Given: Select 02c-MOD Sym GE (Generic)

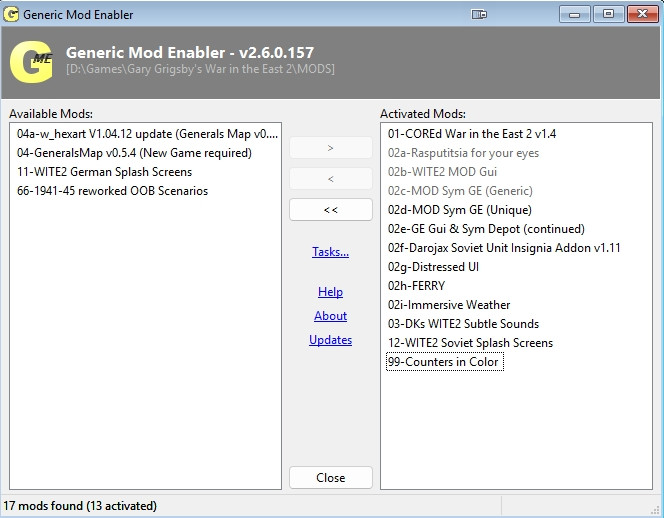Looking at the screenshot, I should click(460, 191).
